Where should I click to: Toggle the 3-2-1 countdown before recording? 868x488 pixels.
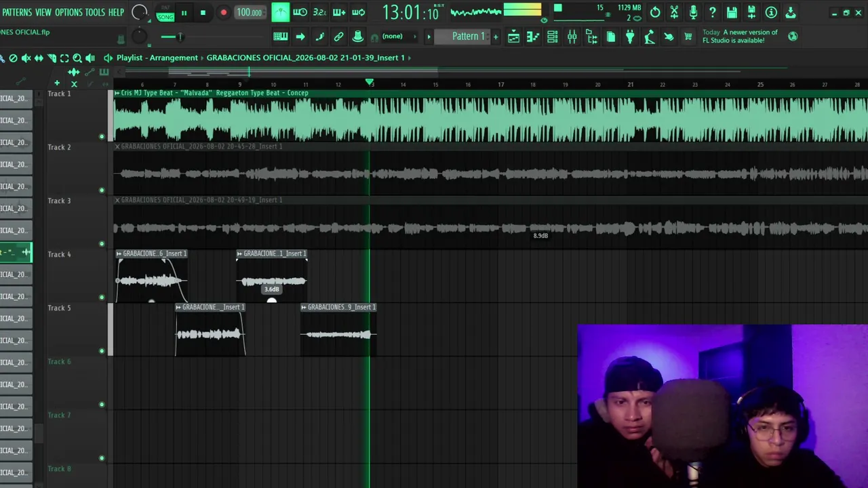[x=319, y=12]
